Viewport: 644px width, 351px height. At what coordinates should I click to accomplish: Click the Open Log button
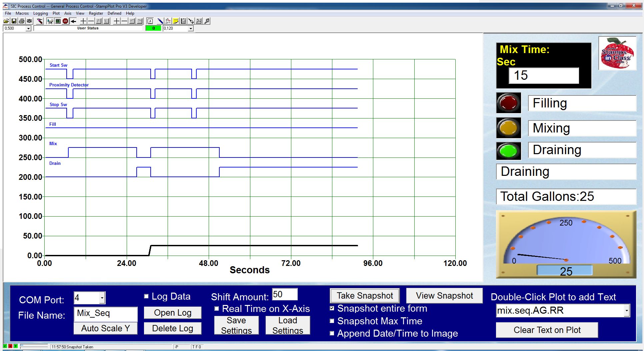coord(173,313)
